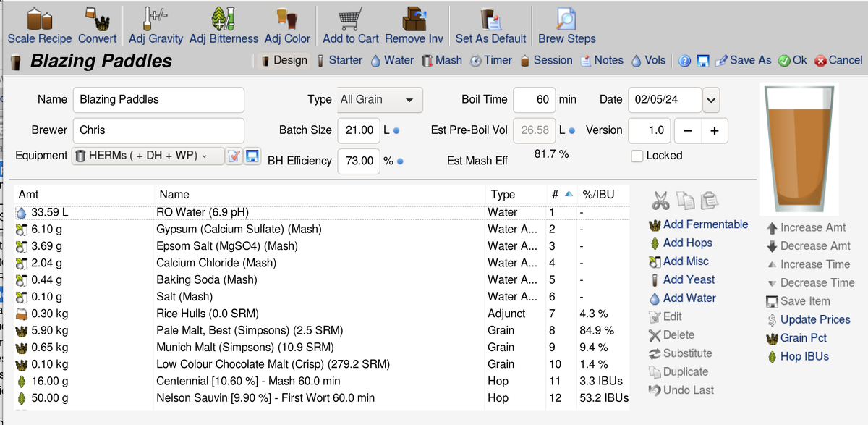Toggle the blue dot beside Batch Size

coord(396,131)
